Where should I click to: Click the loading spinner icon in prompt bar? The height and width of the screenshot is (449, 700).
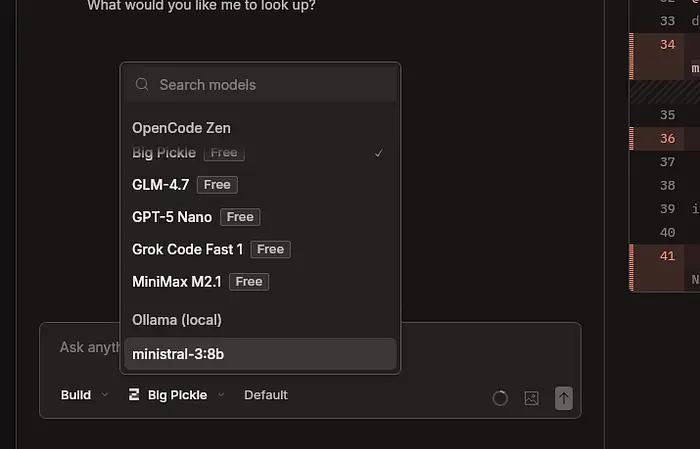tap(500, 398)
